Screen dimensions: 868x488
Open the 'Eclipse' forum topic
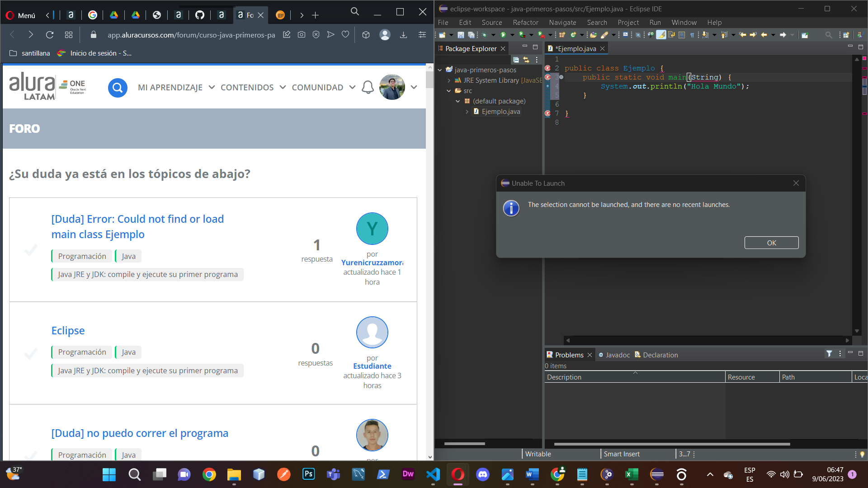click(x=68, y=330)
